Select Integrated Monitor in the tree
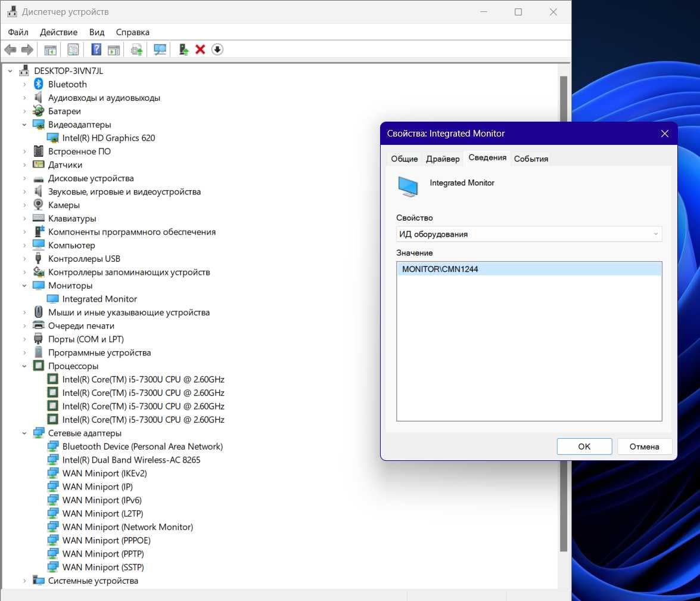 pyautogui.click(x=99, y=299)
